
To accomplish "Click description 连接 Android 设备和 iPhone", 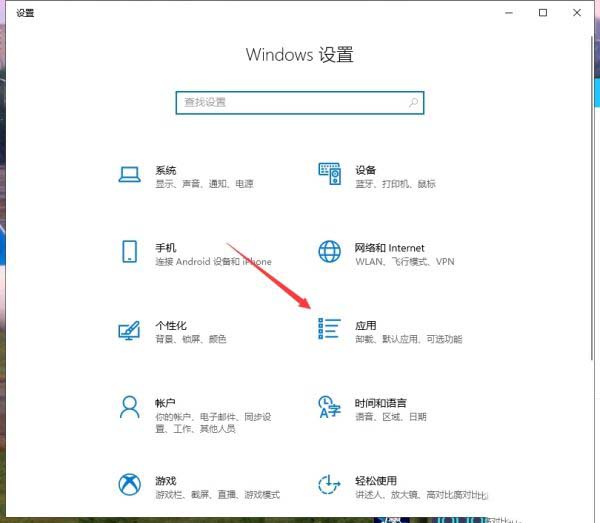I will [x=213, y=262].
